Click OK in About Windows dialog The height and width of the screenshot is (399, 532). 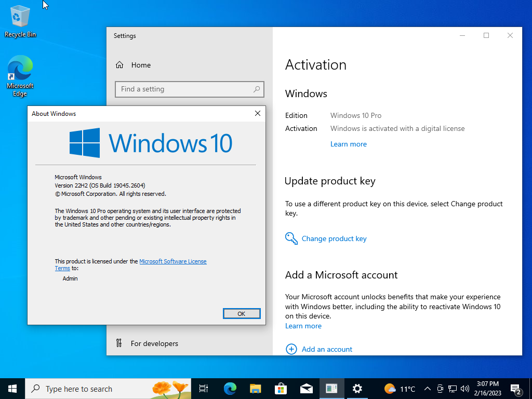pos(242,313)
